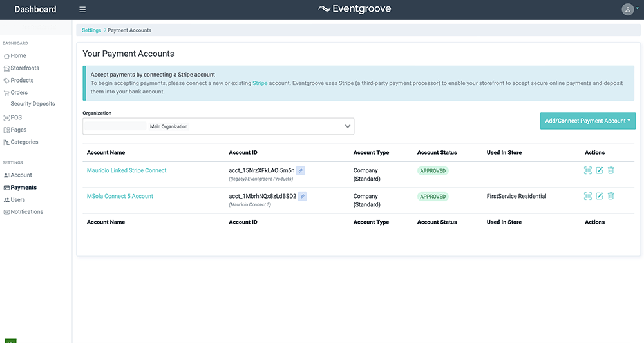The width and height of the screenshot is (644, 343).
Task: Open Add/Connect Payment Account dropdown
Action: pyautogui.click(x=588, y=121)
